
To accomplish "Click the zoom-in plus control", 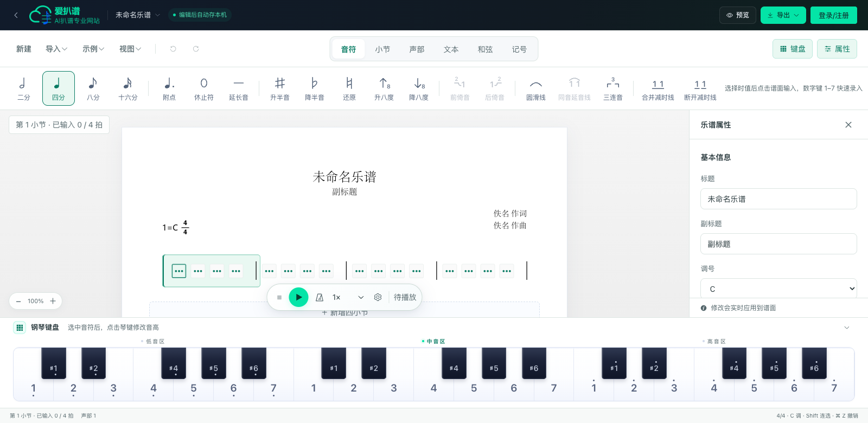I will [53, 301].
